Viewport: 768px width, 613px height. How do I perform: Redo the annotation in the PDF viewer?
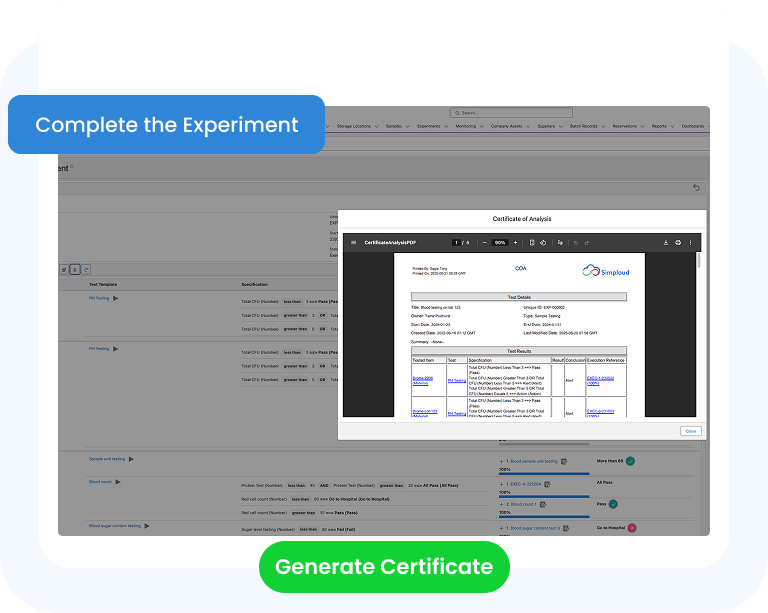(x=586, y=242)
